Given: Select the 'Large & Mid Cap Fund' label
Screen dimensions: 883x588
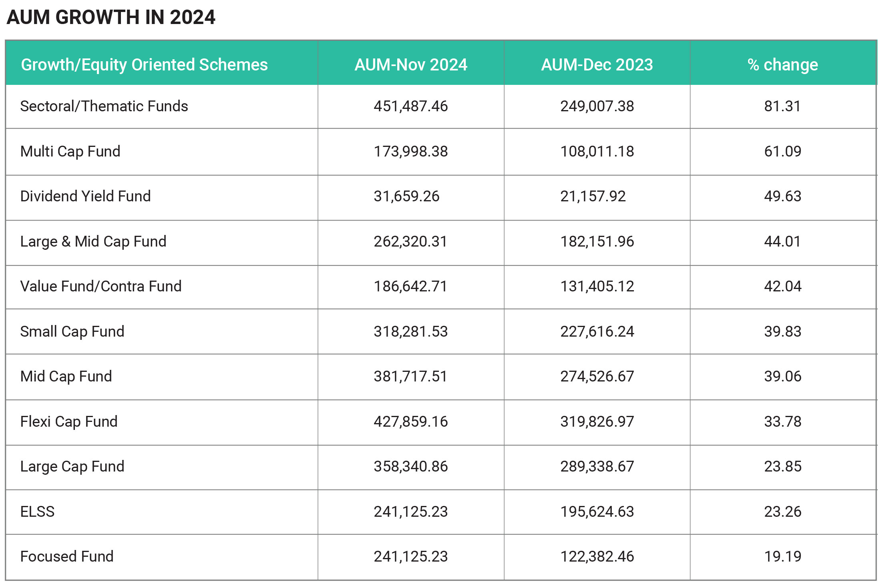Looking at the screenshot, I should tap(93, 241).
